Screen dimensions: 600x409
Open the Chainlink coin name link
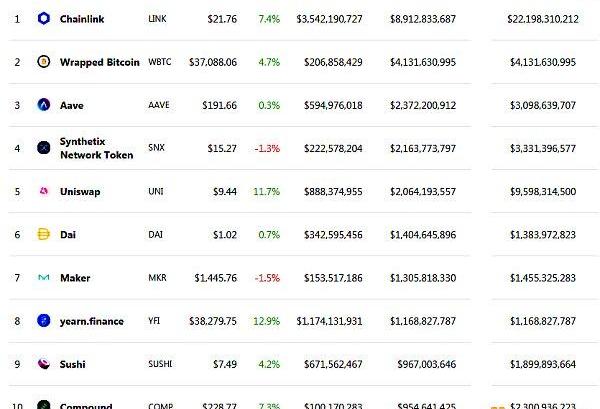coord(82,19)
